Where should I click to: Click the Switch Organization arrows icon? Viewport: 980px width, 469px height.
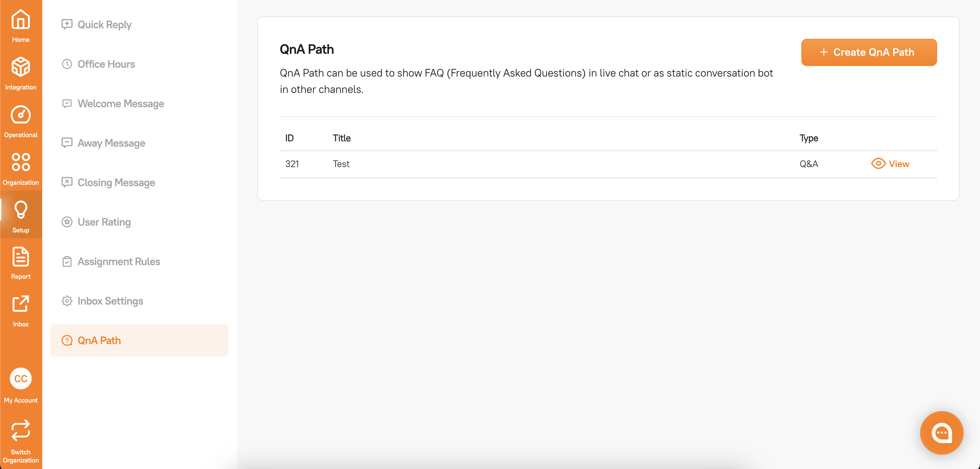pos(20,431)
